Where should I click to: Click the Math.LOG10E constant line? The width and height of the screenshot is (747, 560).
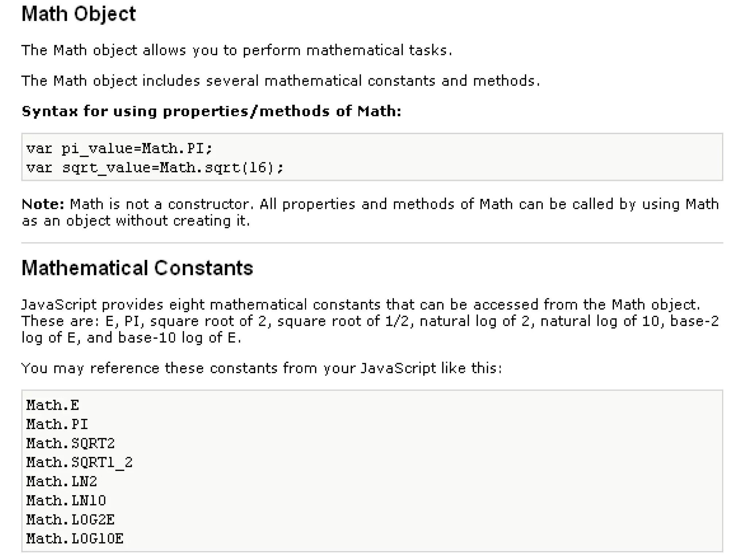(75, 539)
